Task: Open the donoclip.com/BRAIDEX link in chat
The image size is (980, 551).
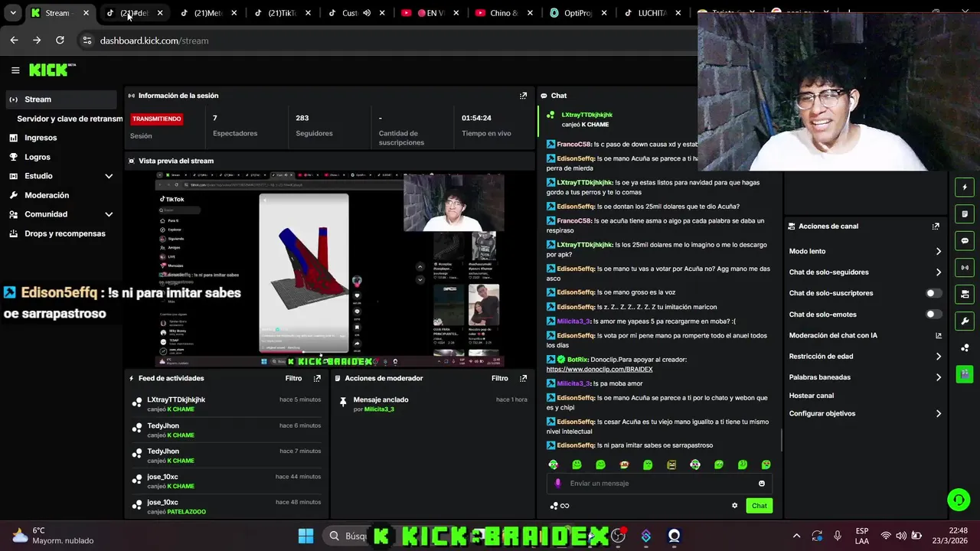Action: [599, 370]
